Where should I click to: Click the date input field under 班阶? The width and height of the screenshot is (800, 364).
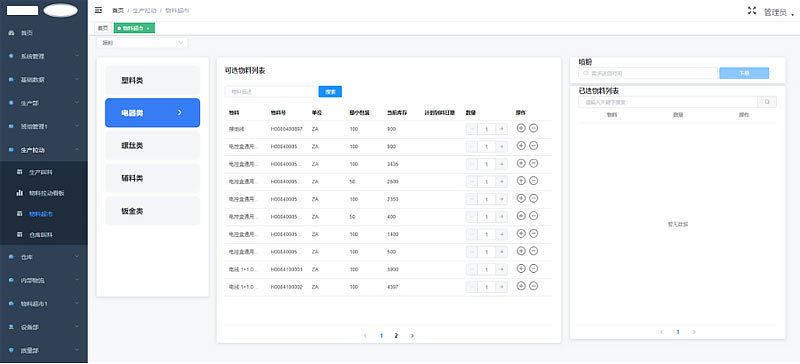tap(648, 74)
